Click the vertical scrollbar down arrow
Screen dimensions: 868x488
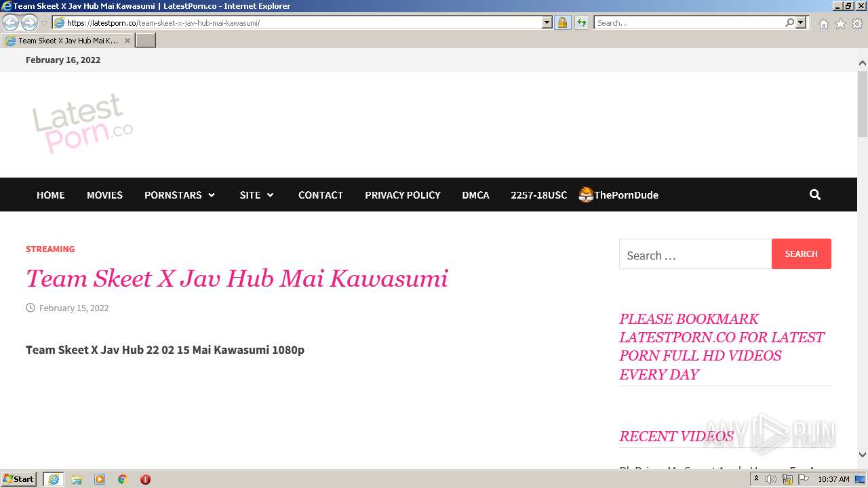point(863,455)
